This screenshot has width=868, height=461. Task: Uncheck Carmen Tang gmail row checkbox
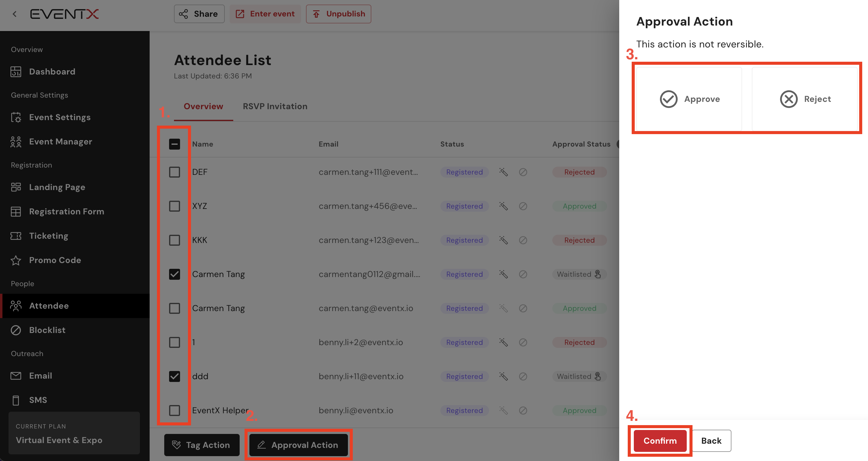click(174, 274)
